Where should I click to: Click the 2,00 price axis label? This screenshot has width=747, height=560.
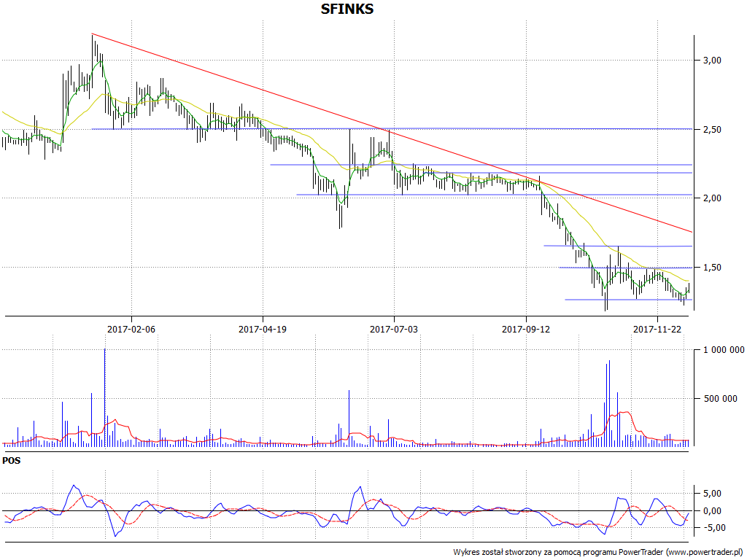pyautogui.click(x=712, y=198)
